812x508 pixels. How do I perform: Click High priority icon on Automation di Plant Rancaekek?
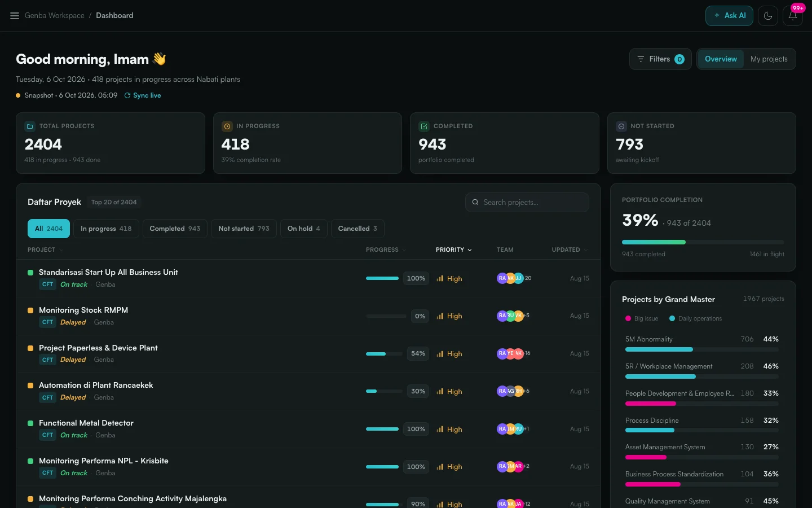[x=440, y=392]
